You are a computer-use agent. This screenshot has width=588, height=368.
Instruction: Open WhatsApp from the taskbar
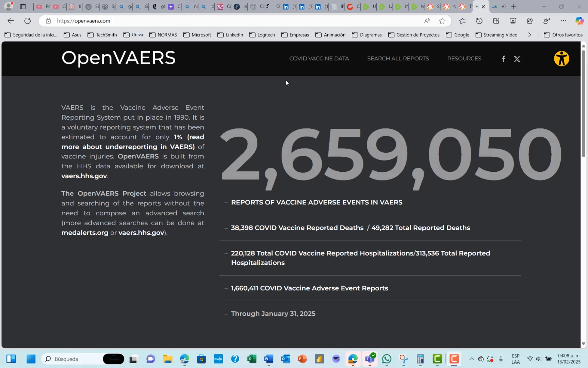tap(387, 359)
